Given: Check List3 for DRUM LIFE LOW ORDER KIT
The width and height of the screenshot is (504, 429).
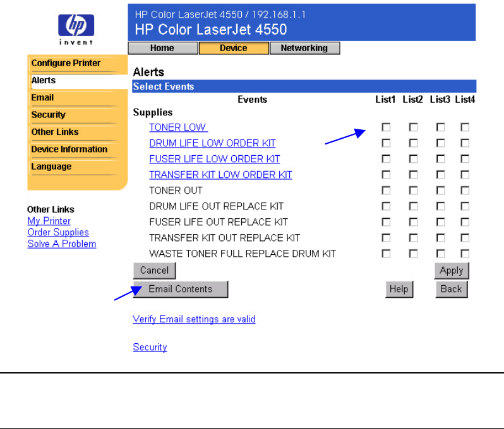Looking at the screenshot, I should coord(441,143).
